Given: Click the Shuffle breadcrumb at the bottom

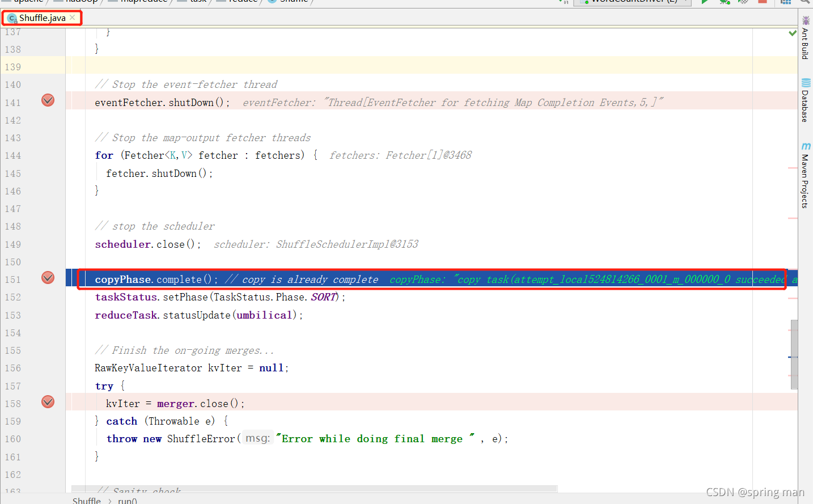Looking at the screenshot, I should pyautogui.click(x=87, y=501).
